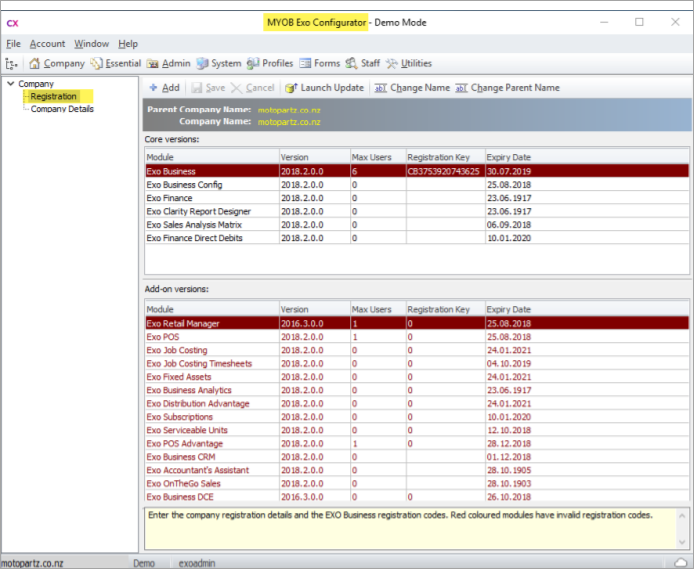Select Company Details in the tree
Viewport: 694px width, 569px height.
coord(62,109)
